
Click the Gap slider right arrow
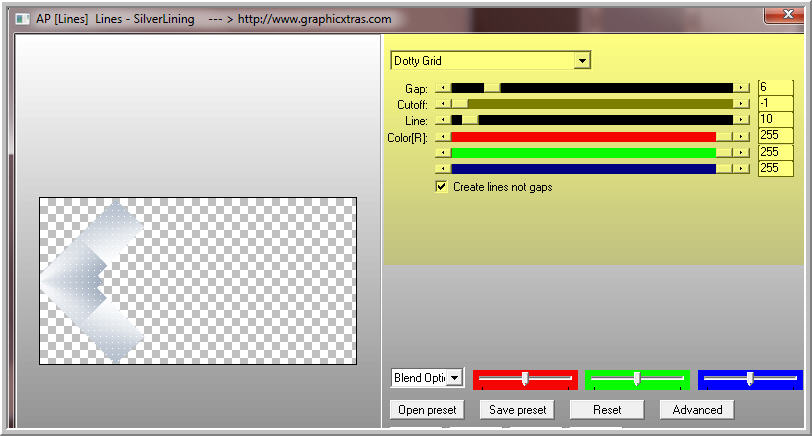(x=742, y=89)
